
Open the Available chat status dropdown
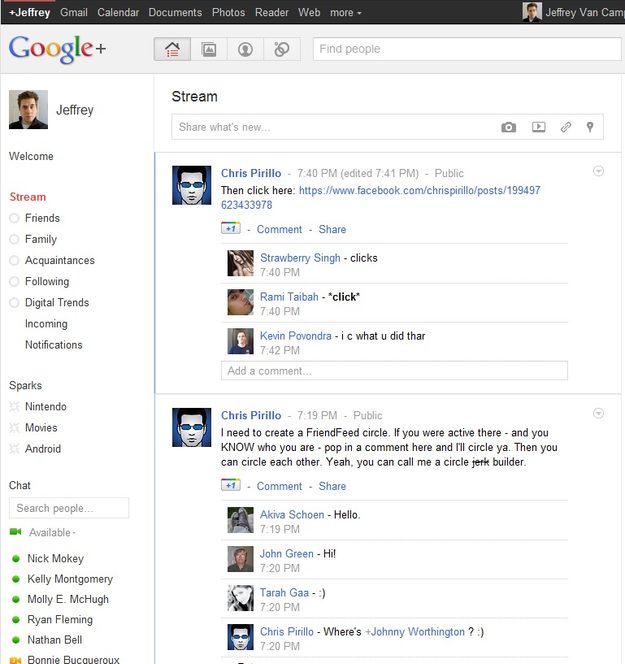tap(52, 532)
